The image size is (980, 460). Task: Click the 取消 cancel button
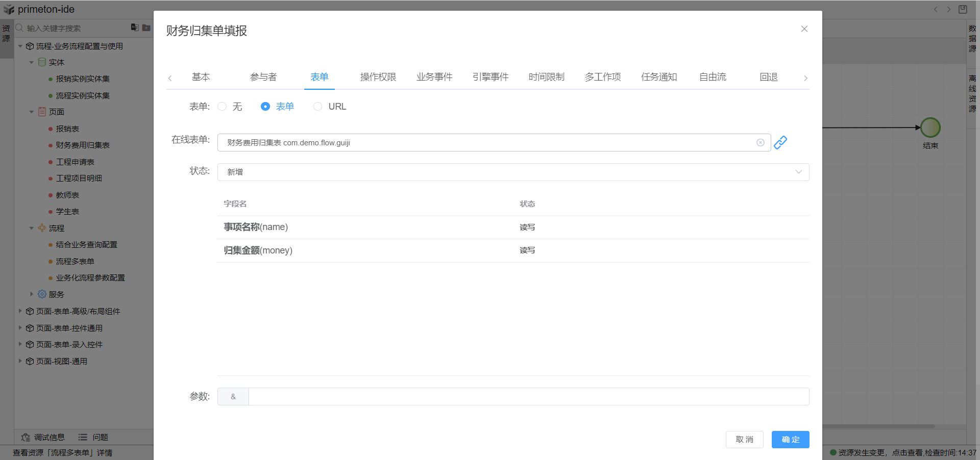click(744, 439)
